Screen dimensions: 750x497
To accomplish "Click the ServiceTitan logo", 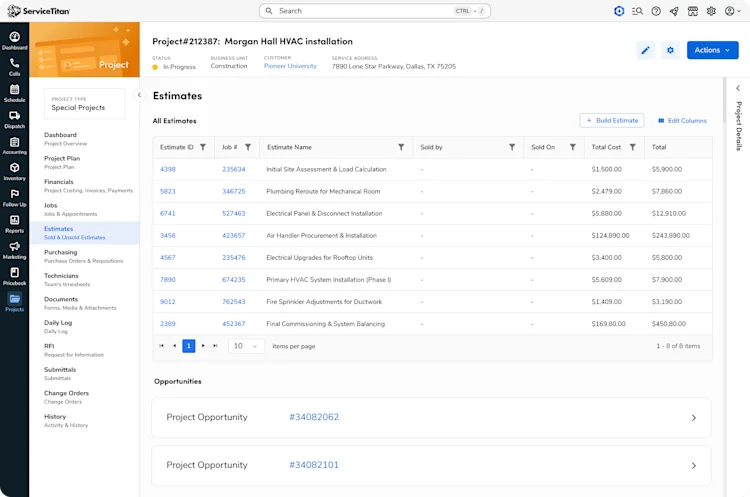I will [x=38, y=11].
